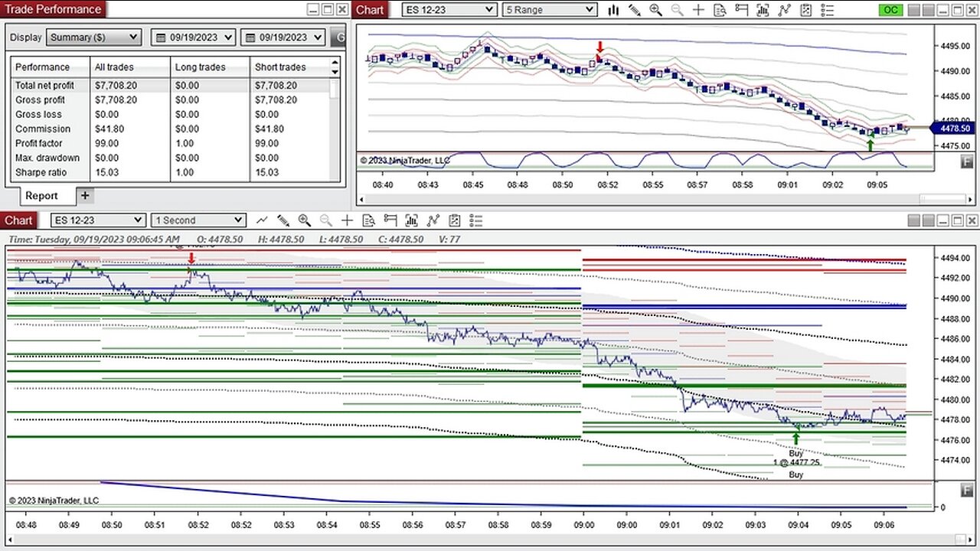980x551 pixels.
Task: Open ES 12-23 instrument dropdown in bottom chart
Action: tap(97, 220)
